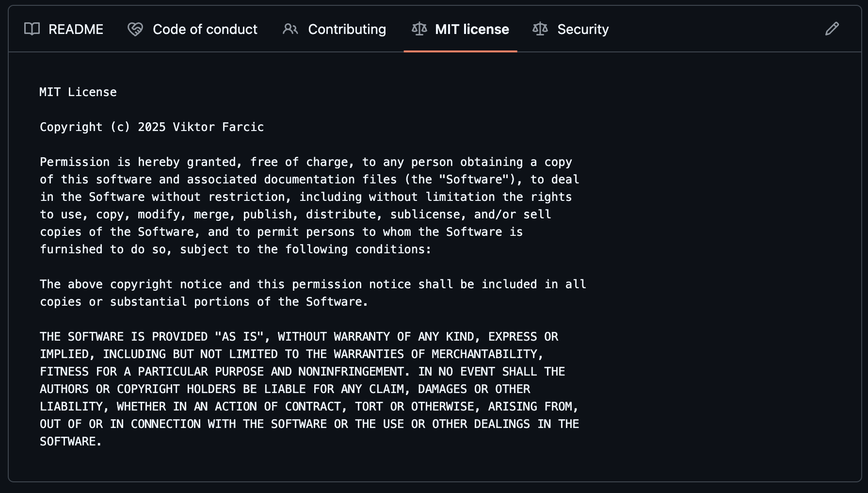
Task: Click the line starting "Permission is hereby granted"
Action: [x=305, y=162]
